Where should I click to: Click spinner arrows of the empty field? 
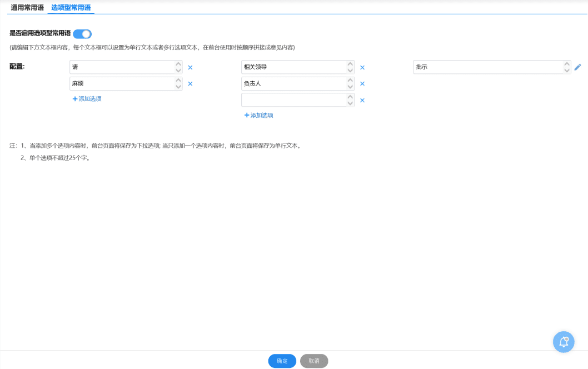(350, 99)
